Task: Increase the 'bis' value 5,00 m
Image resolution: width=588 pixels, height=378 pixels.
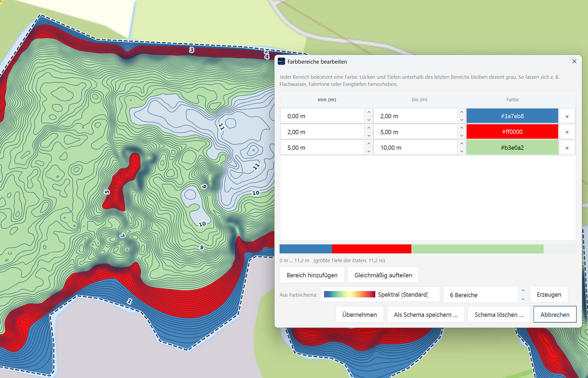Action: [461, 128]
